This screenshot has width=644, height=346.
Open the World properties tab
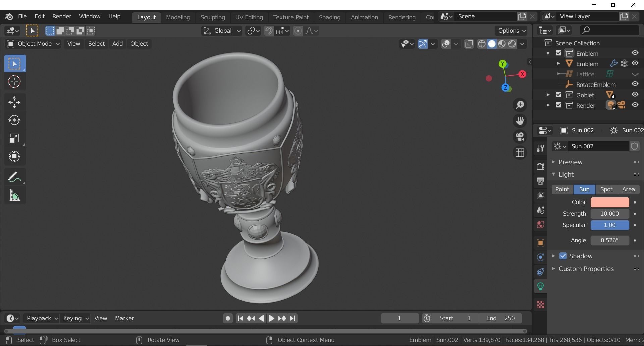(x=540, y=224)
